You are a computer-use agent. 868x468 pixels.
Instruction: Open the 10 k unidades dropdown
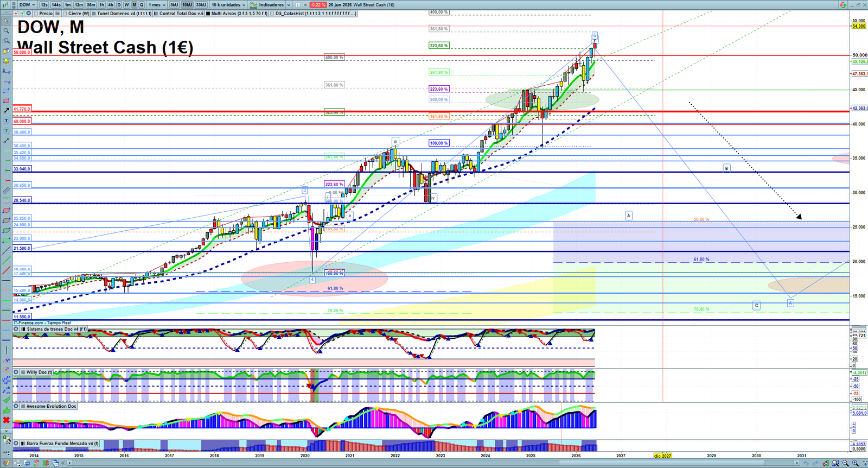click(228, 5)
